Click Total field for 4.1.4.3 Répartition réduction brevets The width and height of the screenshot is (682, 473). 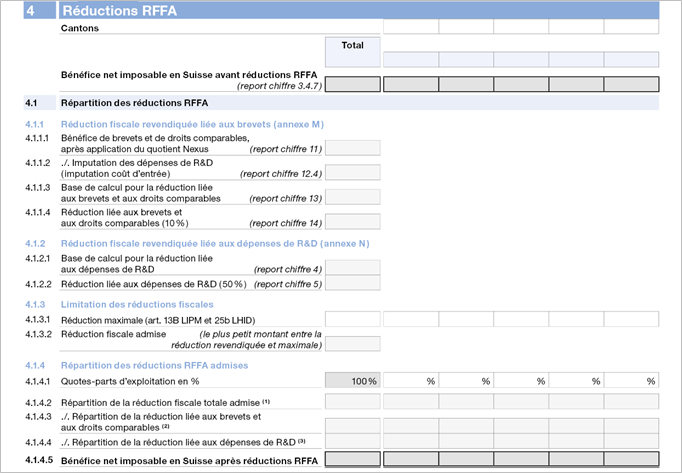tap(353, 426)
